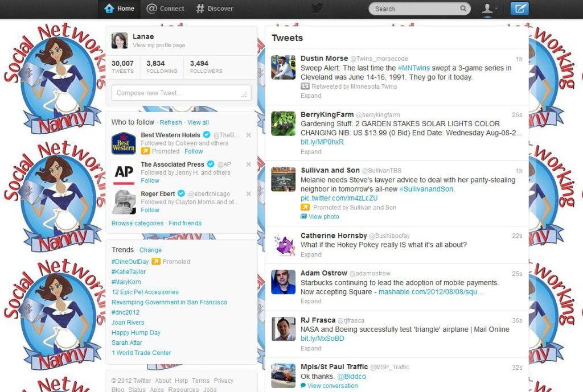Click BerryKingFarm's avatar
Viewport: 583px width, 392px height.
[x=283, y=123]
